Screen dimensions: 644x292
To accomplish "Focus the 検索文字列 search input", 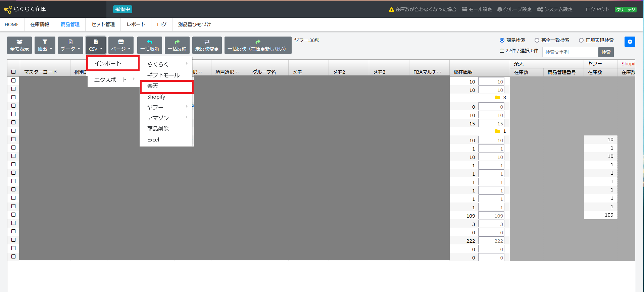I will (x=570, y=52).
